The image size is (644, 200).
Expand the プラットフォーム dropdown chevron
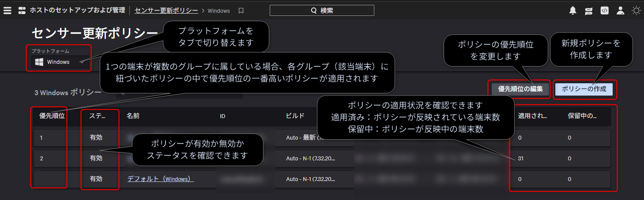coord(82,62)
